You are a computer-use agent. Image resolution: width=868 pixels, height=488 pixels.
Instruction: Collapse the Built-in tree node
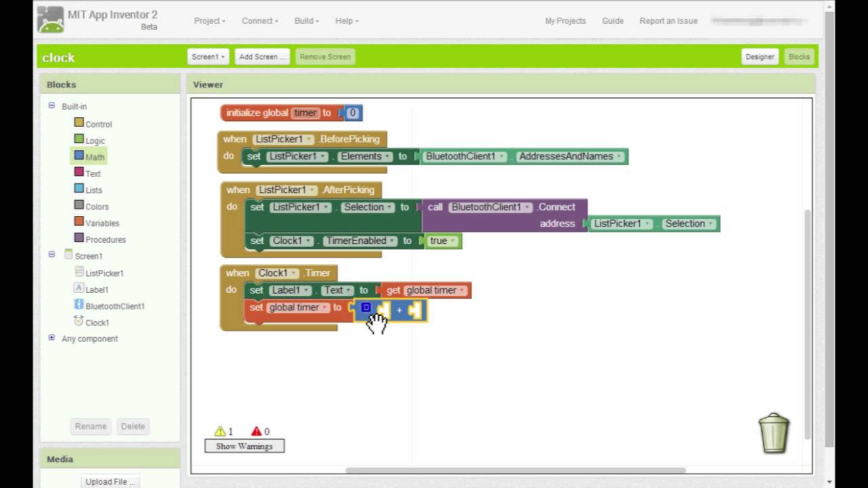[x=52, y=106]
